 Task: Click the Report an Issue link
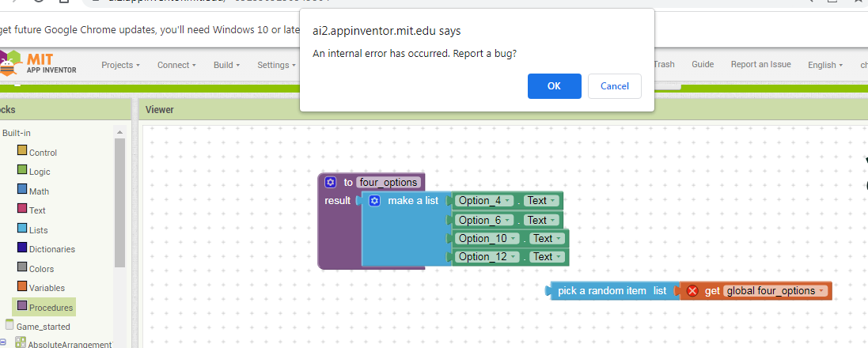[760, 65]
